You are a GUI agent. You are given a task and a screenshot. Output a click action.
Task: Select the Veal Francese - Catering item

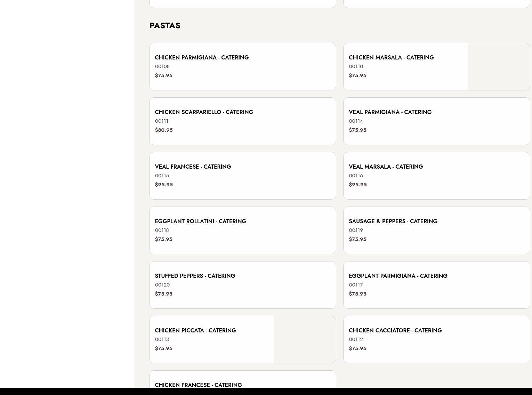tap(243, 176)
